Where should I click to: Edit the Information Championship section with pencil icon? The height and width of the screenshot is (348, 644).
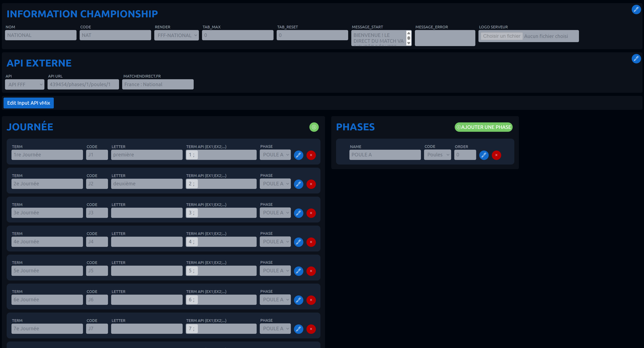pyautogui.click(x=636, y=10)
